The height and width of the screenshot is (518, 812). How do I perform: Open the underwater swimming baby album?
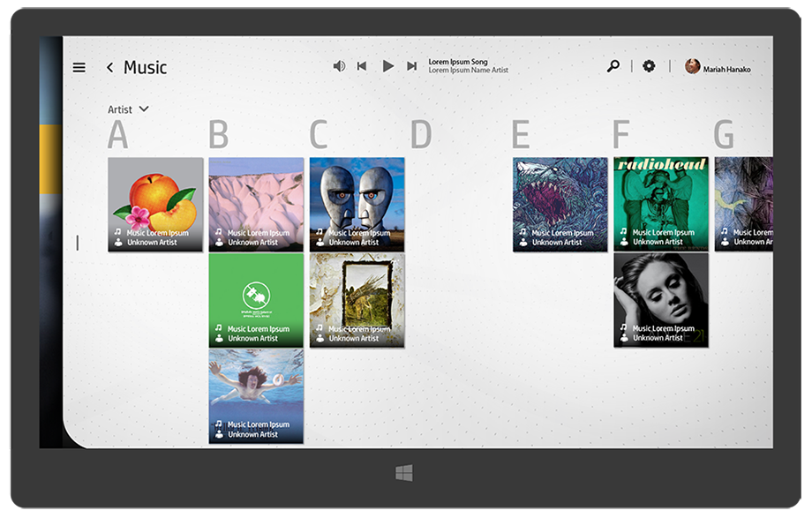[256, 396]
